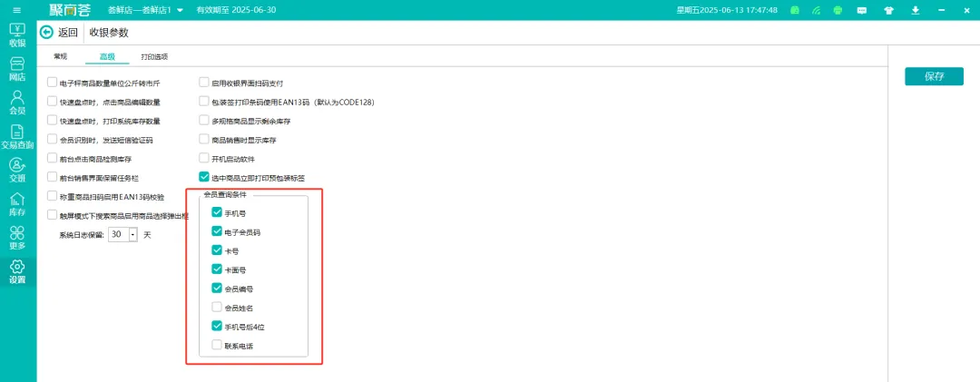Click the shirt skin theme icon

pyautogui.click(x=887, y=10)
